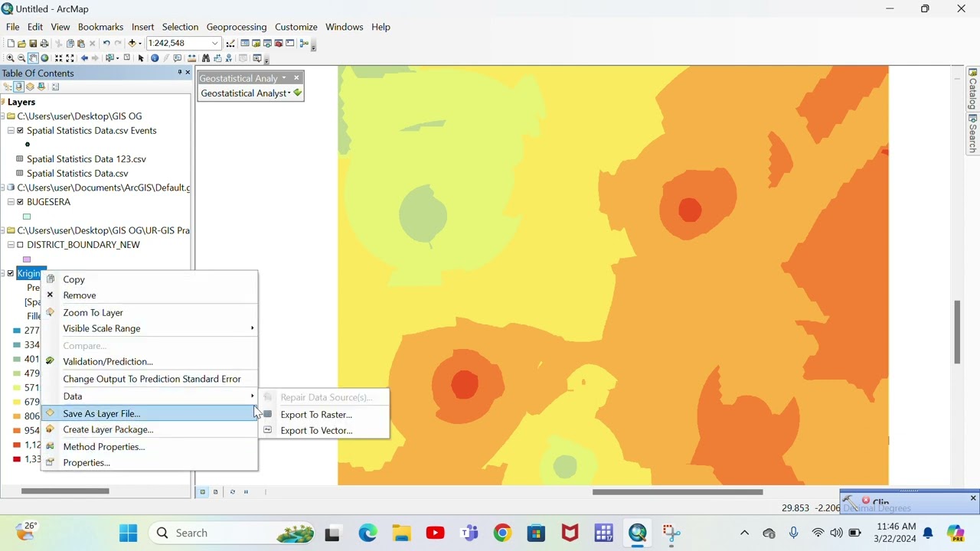Click Validation/Prediction in context menu
The height and width of the screenshot is (551, 980).
click(149, 361)
